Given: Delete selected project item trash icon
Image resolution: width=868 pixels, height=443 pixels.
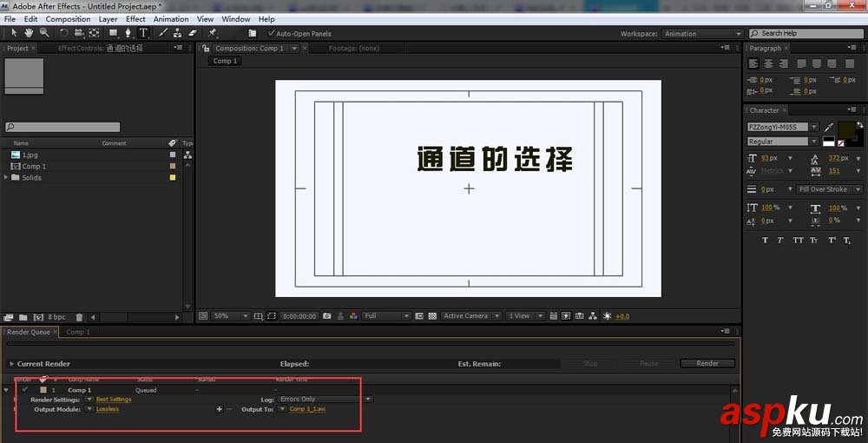Looking at the screenshot, I should [79, 317].
